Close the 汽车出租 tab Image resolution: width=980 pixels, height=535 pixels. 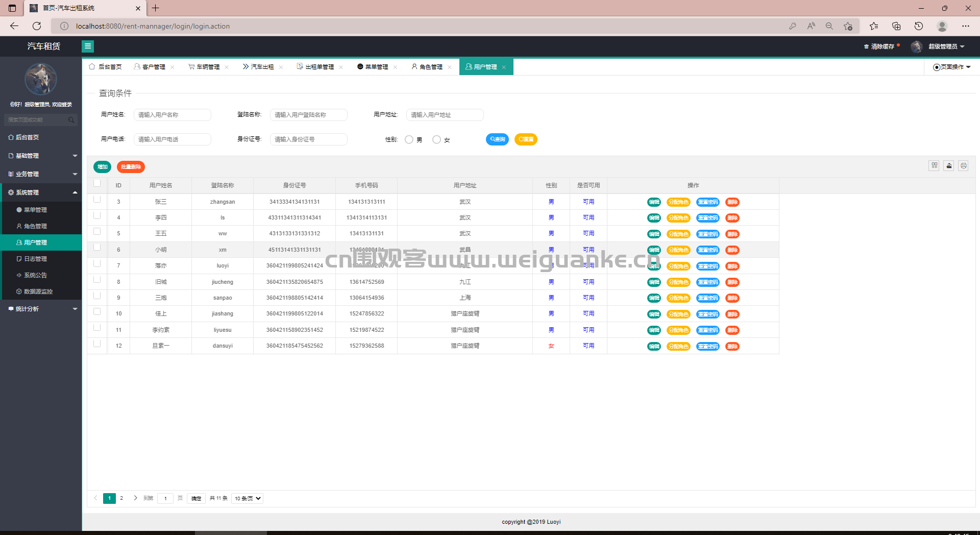pyautogui.click(x=281, y=67)
